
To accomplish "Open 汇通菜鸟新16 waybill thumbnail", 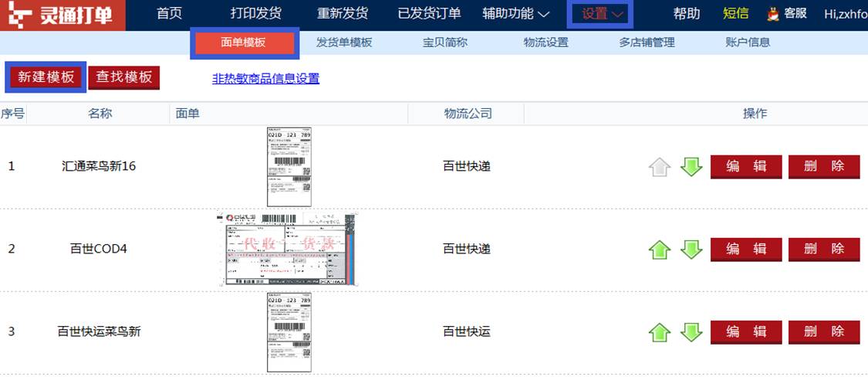I will point(289,167).
